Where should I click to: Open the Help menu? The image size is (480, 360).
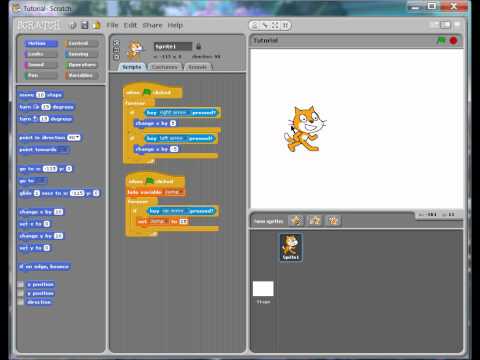coord(175,25)
